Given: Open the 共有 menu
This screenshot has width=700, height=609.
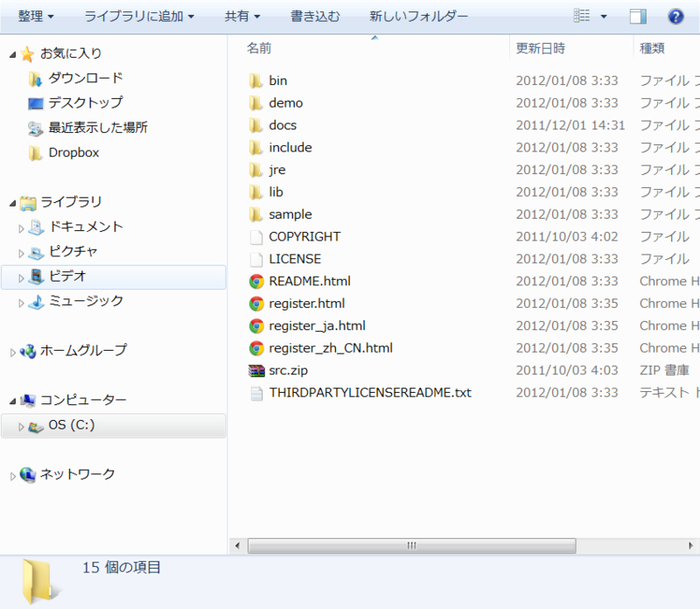Looking at the screenshot, I should [242, 17].
